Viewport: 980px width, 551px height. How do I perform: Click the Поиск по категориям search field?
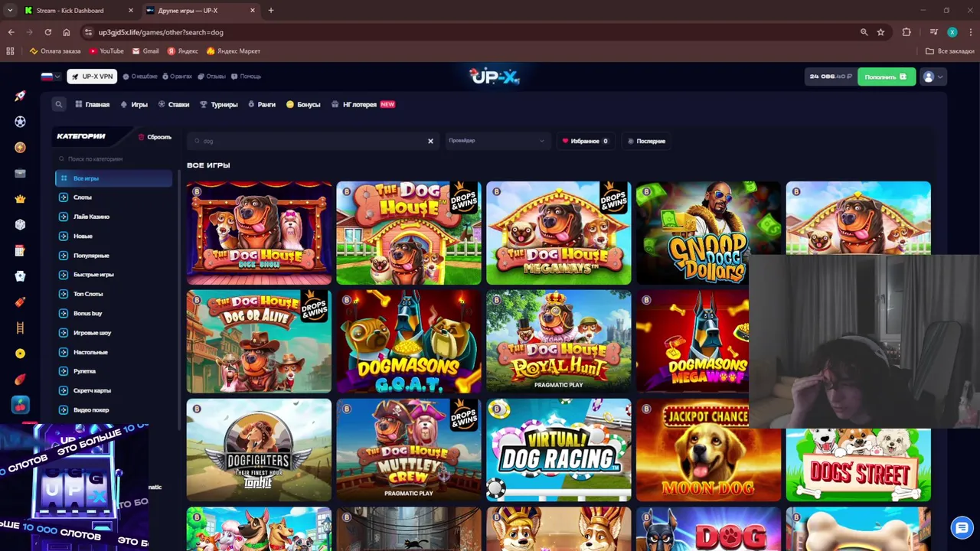tap(113, 158)
